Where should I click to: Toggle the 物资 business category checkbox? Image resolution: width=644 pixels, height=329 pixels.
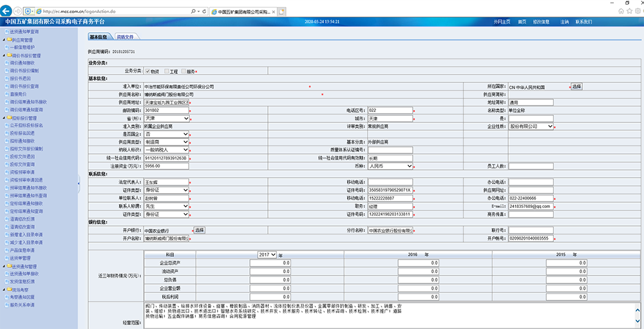(147, 71)
